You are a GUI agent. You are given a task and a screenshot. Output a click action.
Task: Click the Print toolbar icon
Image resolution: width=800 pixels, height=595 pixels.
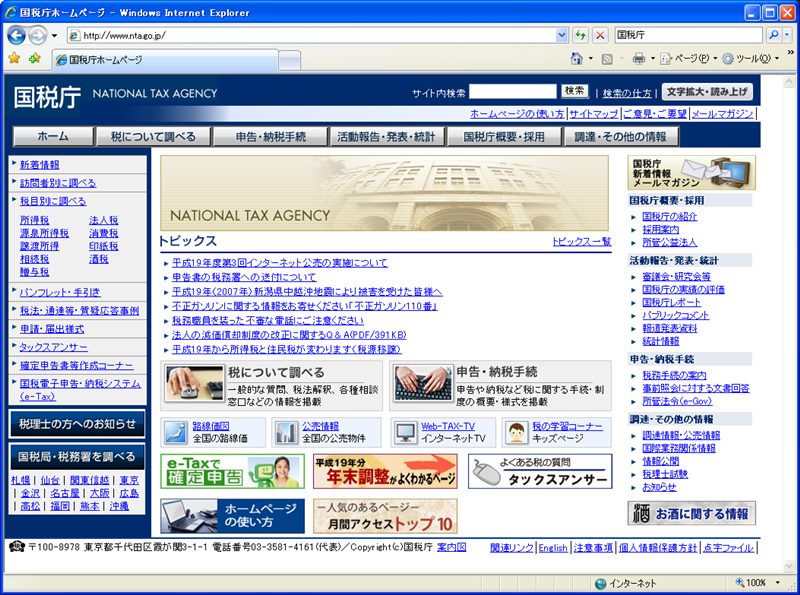click(638, 59)
